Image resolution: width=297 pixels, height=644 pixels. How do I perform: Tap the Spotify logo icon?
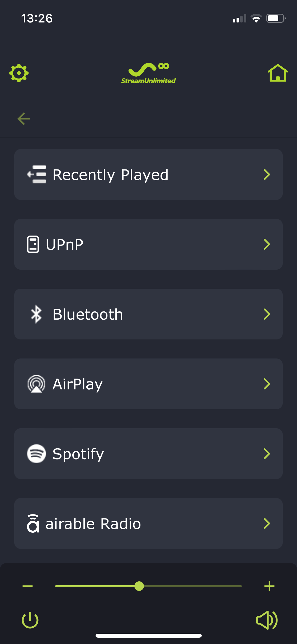coord(36,454)
